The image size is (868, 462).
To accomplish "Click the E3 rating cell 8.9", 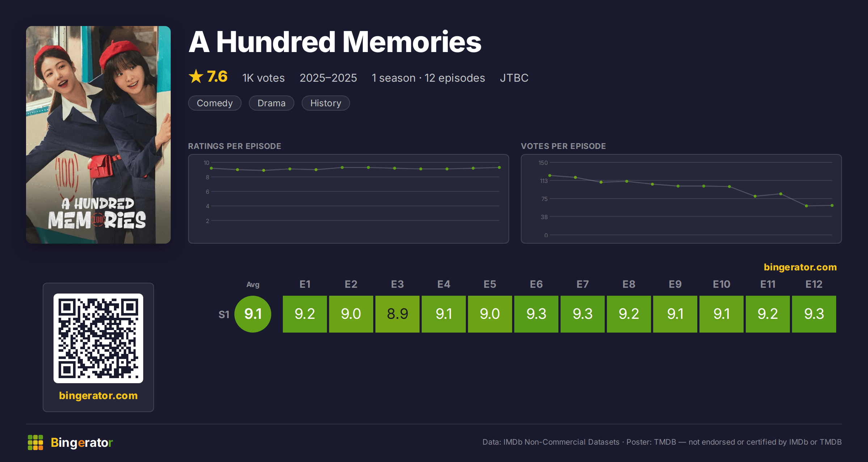I will pos(397,314).
